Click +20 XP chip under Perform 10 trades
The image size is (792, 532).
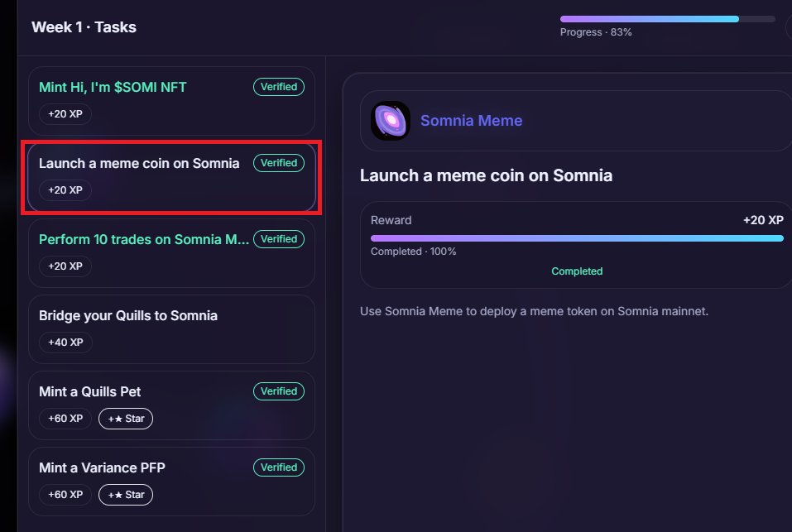(x=65, y=266)
